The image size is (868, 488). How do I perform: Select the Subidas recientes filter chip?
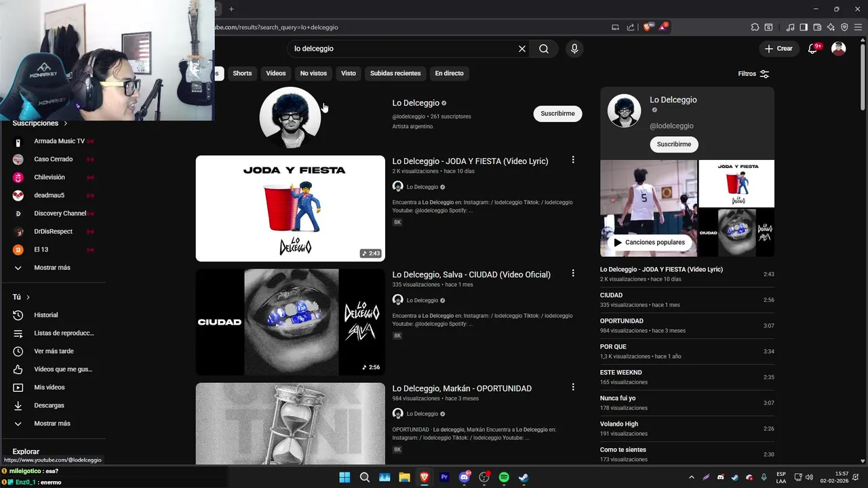coord(395,73)
